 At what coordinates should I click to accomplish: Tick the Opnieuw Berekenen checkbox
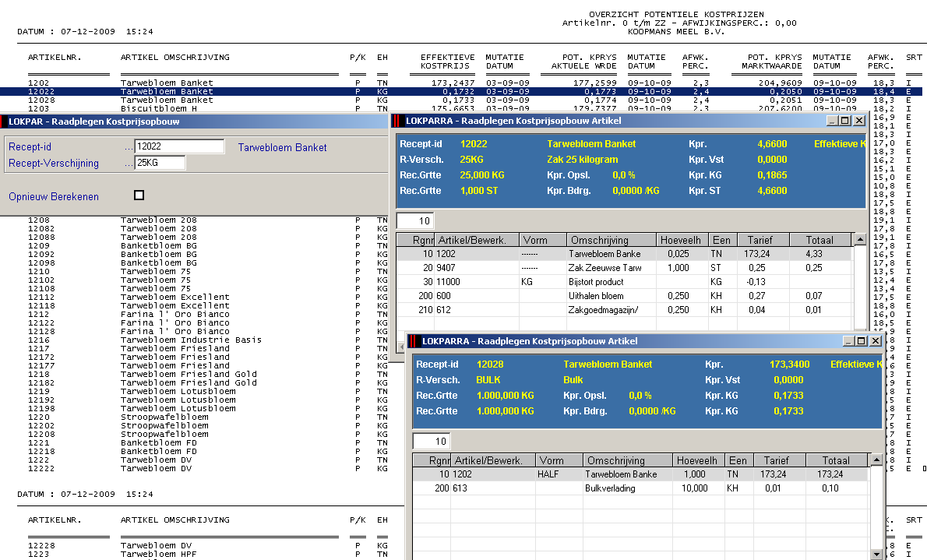pyautogui.click(x=139, y=195)
